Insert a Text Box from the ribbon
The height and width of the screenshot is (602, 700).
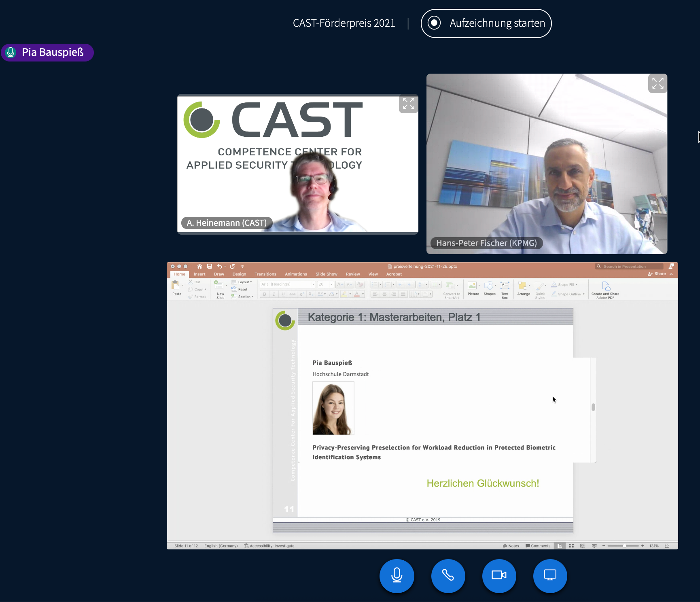505,290
